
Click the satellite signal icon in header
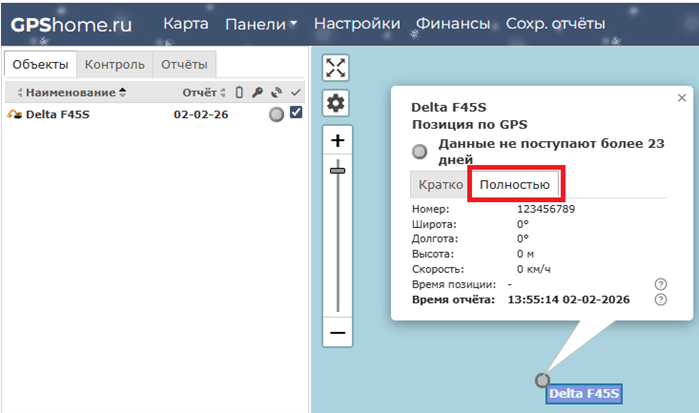pyautogui.click(x=276, y=93)
